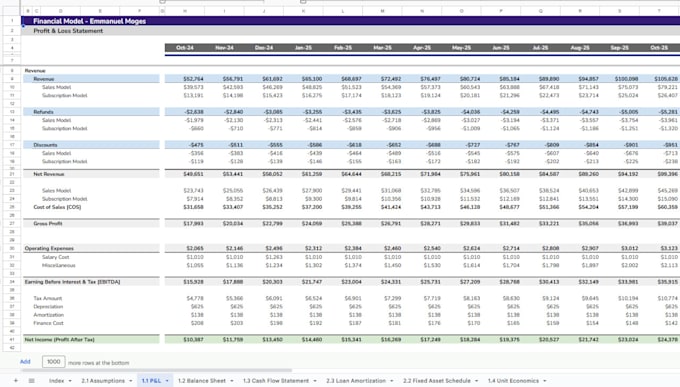The image size is (680, 387).
Task: Click the horizontal scrollbar above sheet tabs
Action: pyautogui.click(x=156, y=371)
